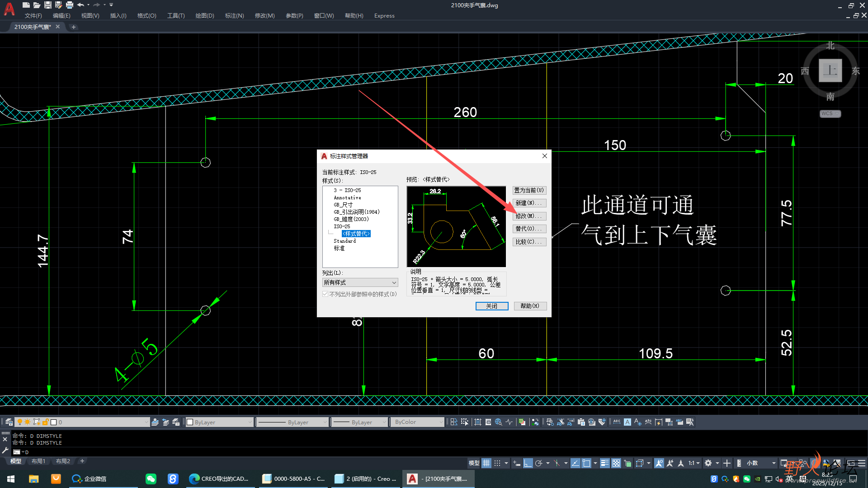Viewport: 868px width, 488px height.
Task: Click the paste clipboard toolbar icon
Action: pyautogui.click(x=581, y=422)
